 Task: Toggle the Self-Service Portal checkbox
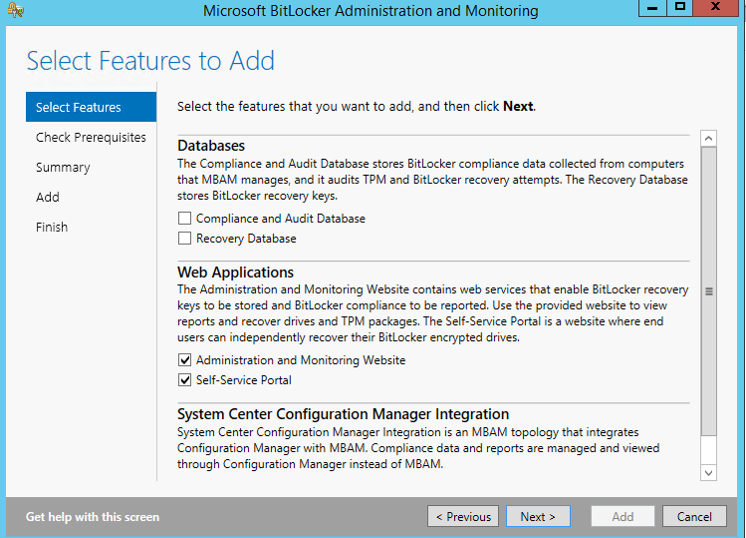point(184,380)
